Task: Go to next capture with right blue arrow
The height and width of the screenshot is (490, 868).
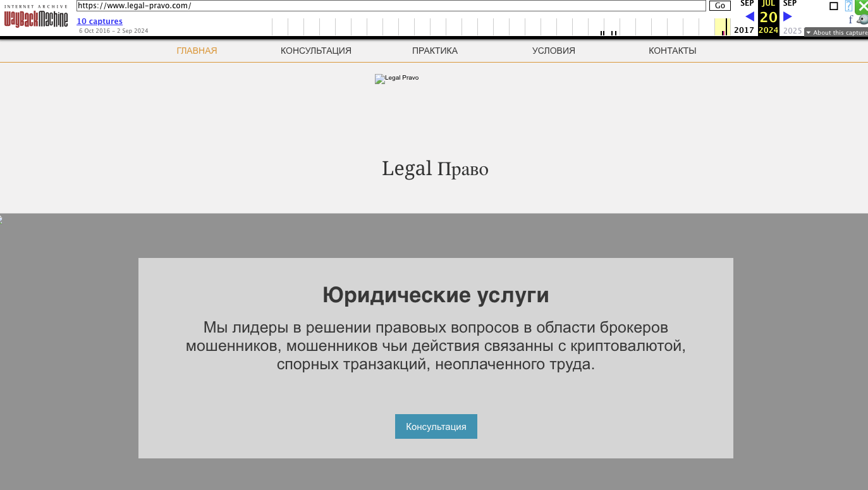Action: point(788,16)
